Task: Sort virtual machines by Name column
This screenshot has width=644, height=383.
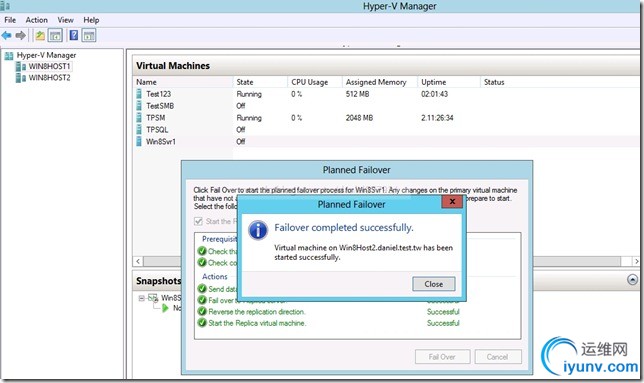Action: (183, 82)
